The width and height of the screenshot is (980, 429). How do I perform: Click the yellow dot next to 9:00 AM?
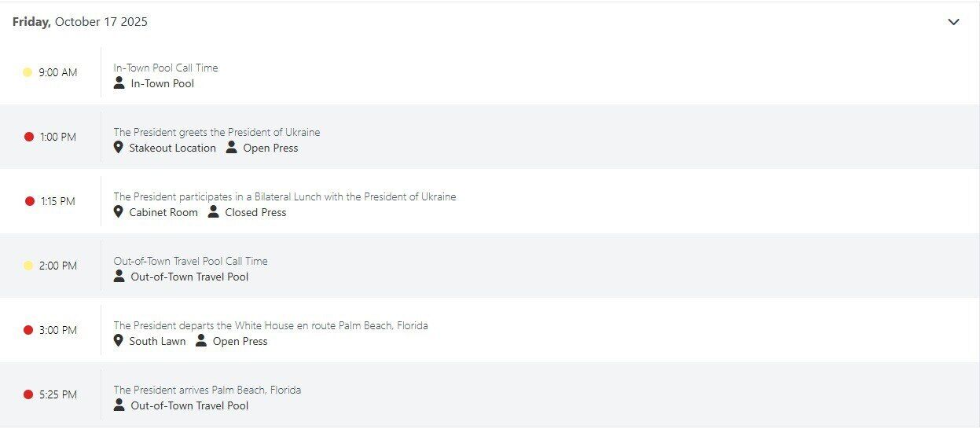28,72
